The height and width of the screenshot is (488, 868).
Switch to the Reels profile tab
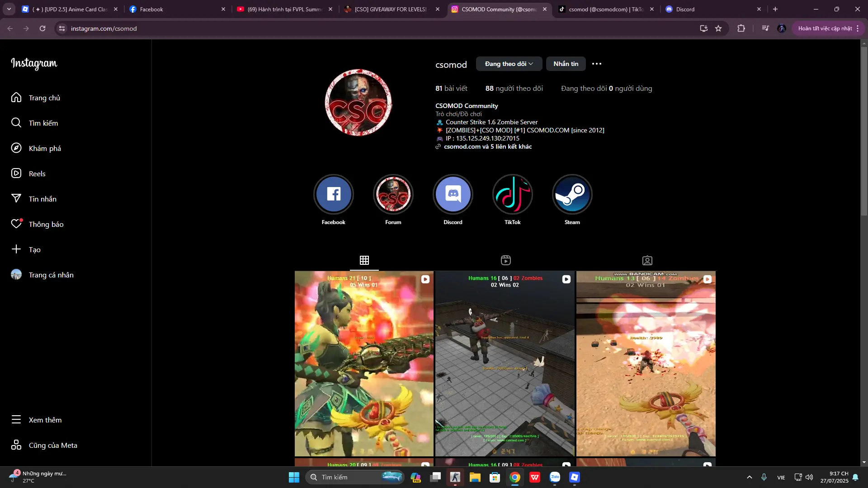coord(506,260)
